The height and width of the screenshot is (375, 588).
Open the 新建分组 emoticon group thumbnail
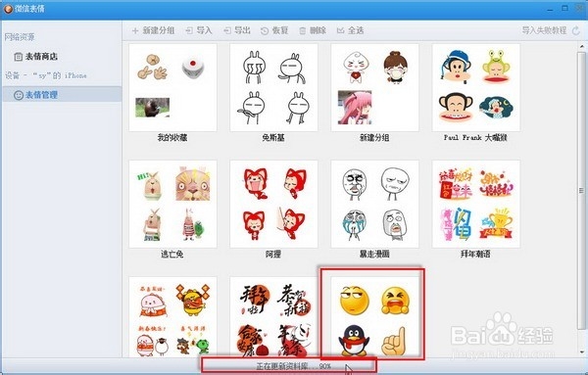tap(374, 87)
